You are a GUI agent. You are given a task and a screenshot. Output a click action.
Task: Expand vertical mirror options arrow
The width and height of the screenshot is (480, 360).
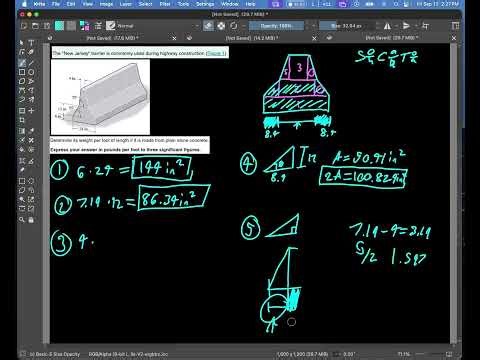[415, 26]
